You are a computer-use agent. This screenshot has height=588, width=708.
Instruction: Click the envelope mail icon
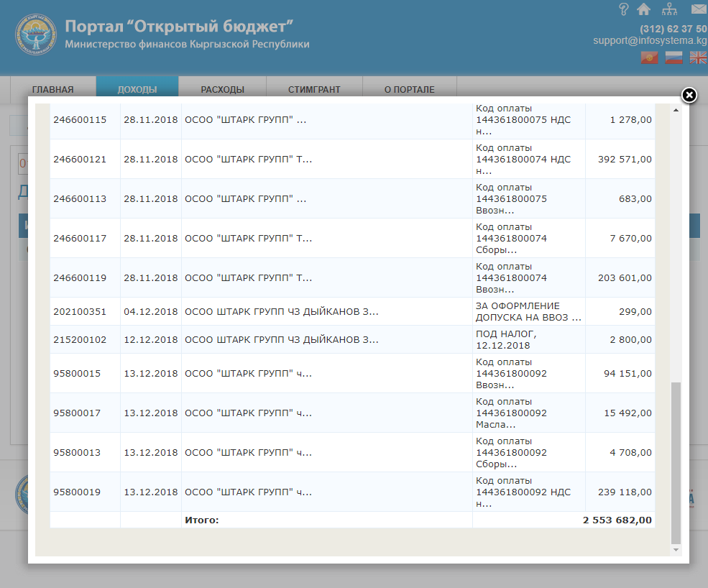point(698,9)
